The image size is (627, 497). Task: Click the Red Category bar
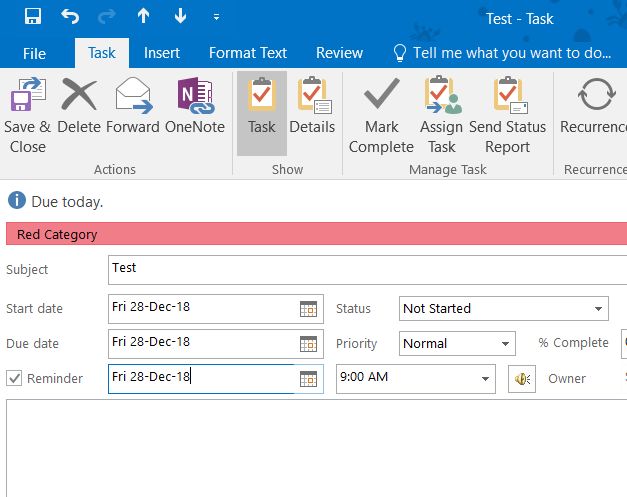tap(316, 234)
